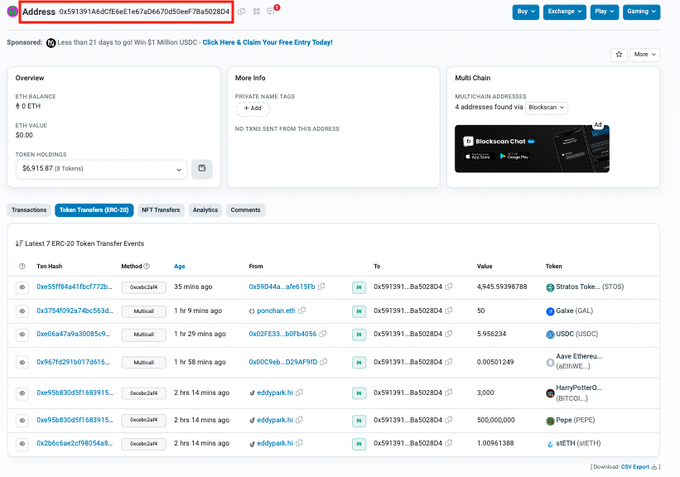Screen dimensions: 680x477
Task: Open the Galxe (GAL) token link
Action: pyautogui.click(x=574, y=310)
